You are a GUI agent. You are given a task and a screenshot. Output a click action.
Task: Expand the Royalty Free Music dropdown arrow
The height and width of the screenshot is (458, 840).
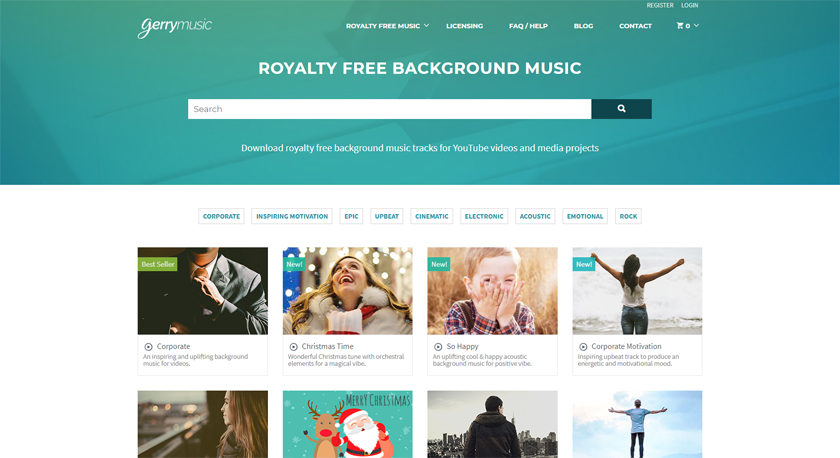pos(426,25)
